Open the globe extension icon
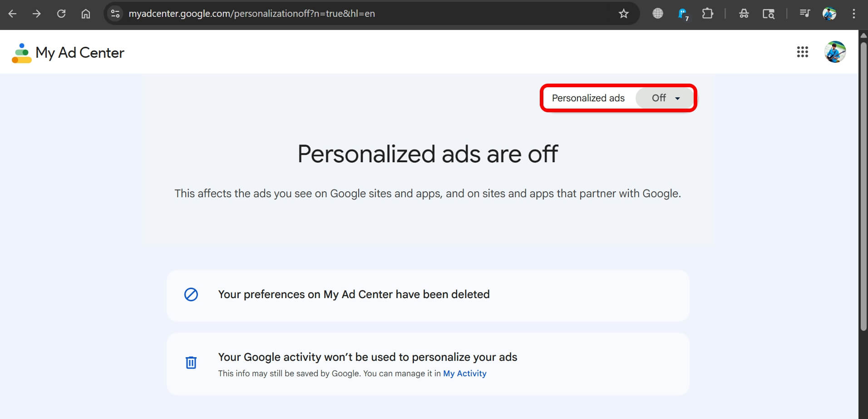Screen dimensions: 868x419 tap(657, 14)
